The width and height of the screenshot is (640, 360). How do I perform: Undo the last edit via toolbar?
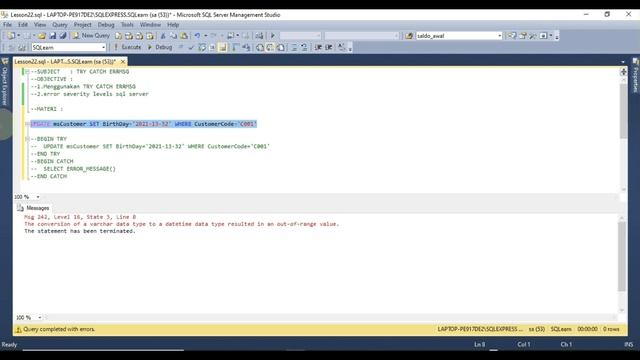pyautogui.click(x=198, y=36)
